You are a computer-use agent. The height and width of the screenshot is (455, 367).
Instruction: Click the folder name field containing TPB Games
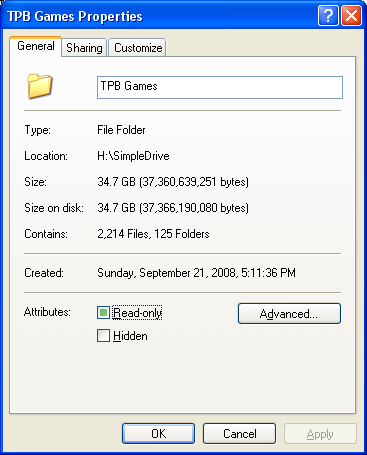[x=220, y=87]
